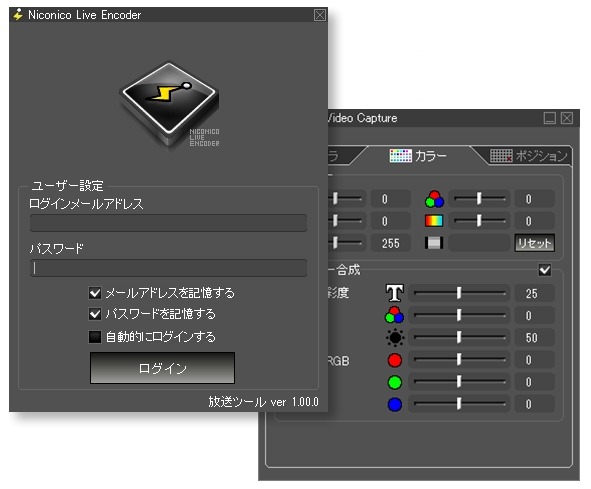
Task: Click the T slider showing value 25
Action: 459,293
